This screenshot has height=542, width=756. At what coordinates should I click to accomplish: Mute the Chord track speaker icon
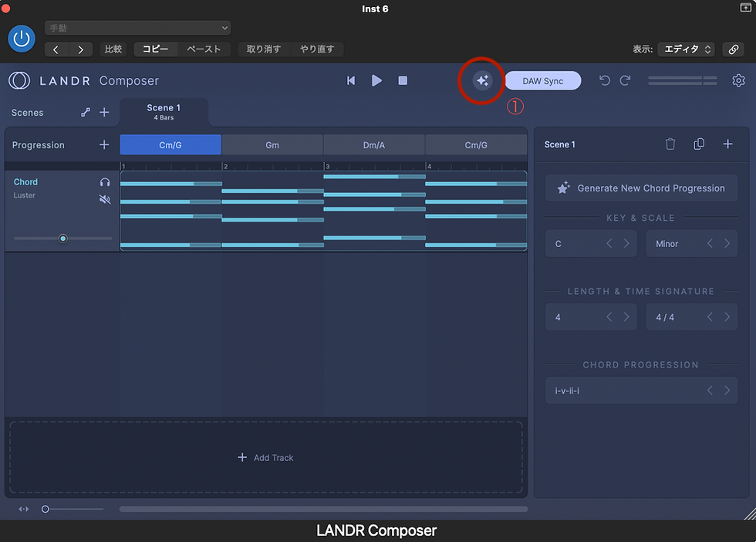coord(105,199)
